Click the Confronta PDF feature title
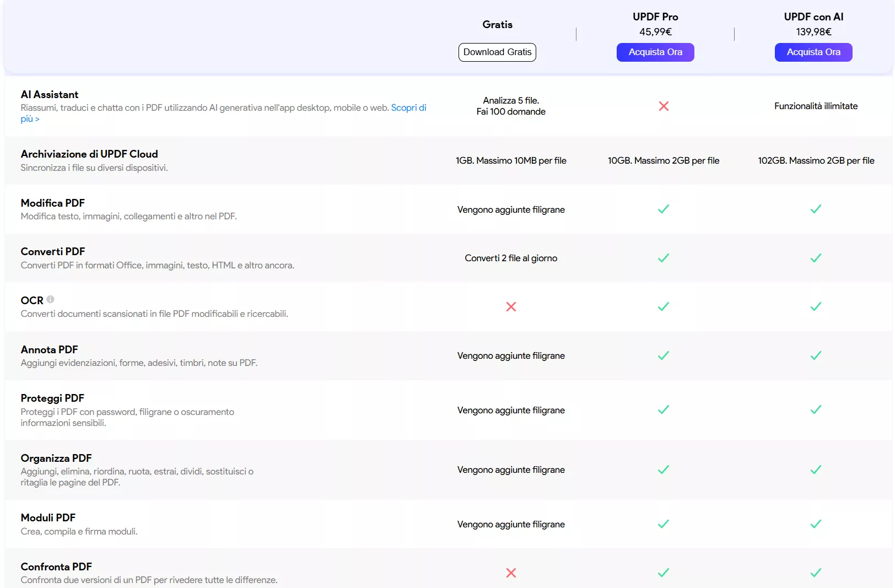 click(56, 567)
